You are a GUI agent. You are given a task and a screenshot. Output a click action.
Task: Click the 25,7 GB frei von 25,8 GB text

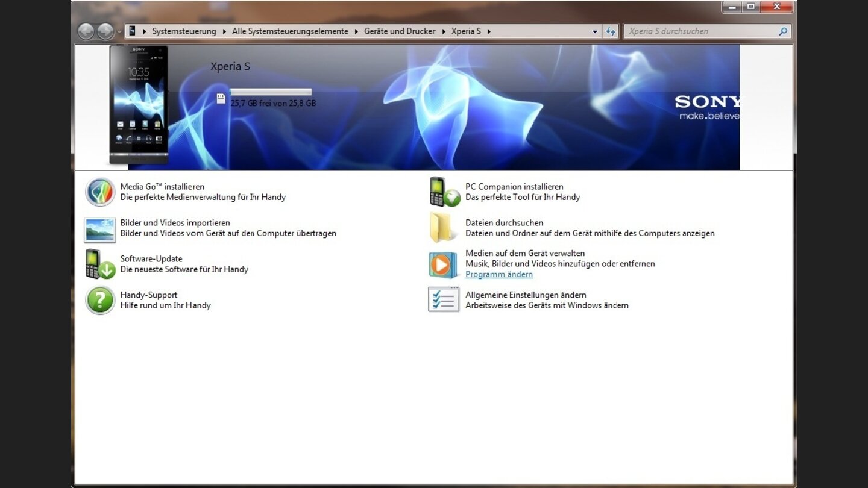coord(273,103)
